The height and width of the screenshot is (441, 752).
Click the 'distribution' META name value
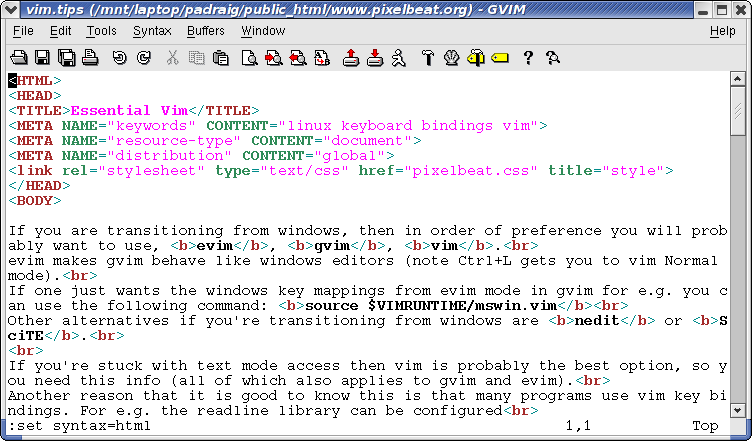pos(170,156)
